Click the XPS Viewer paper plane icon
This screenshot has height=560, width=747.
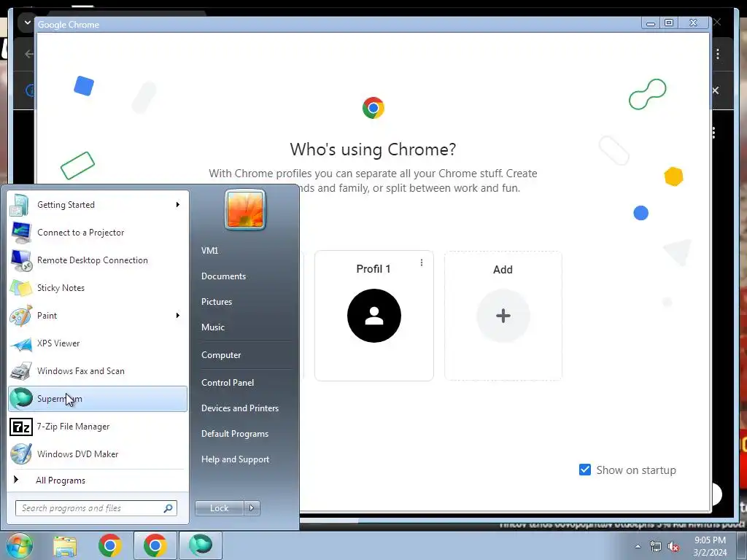coord(21,344)
